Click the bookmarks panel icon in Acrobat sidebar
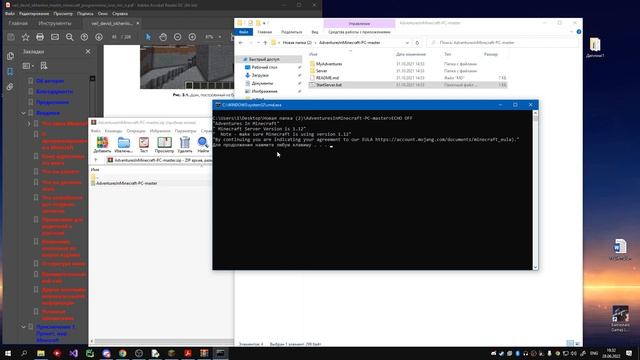This screenshot has width=640, height=360. coord(10,71)
